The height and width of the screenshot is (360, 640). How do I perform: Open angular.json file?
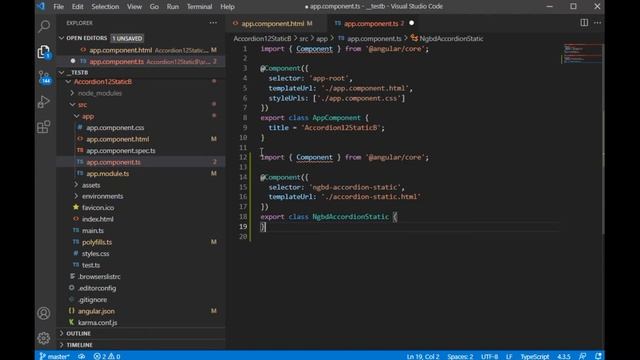(x=96, y=311)
